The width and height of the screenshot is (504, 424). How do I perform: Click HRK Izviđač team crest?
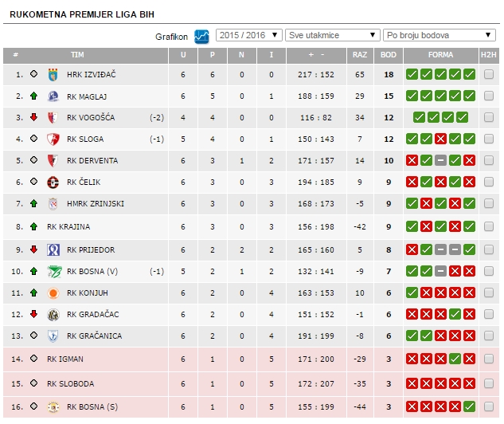pyautogui.click(x=53, y=75)
